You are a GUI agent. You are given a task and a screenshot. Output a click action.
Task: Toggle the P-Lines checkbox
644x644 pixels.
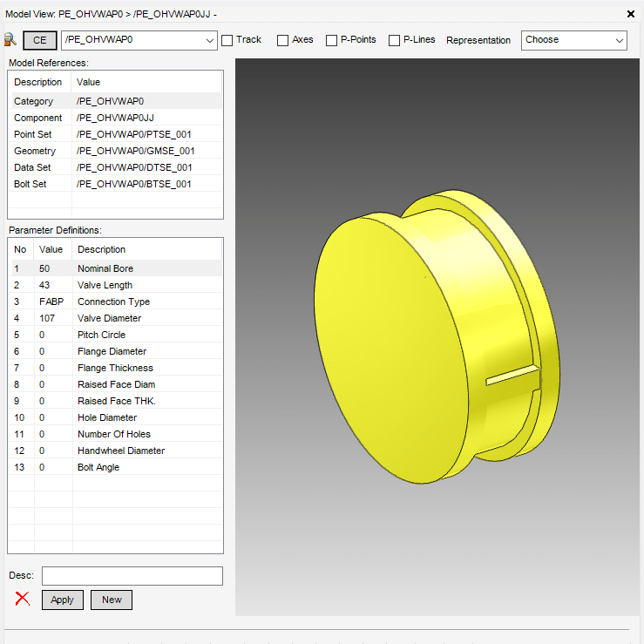pyautogui.click(x=395, y=40)
